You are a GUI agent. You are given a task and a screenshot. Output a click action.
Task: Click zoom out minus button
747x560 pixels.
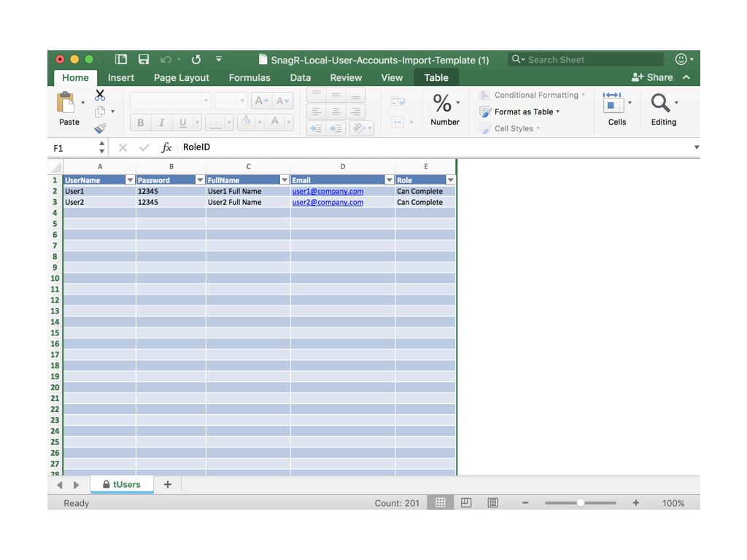tap(525, 503)
